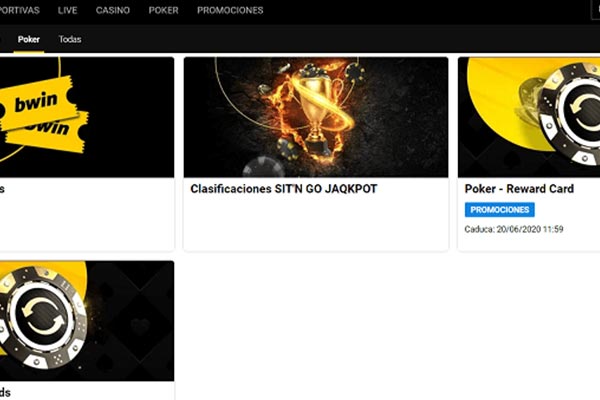The width and height of the screenshot is (600, 400).
Task: Open PROMOCIONES in the top navigation
Action: point(230,10)
